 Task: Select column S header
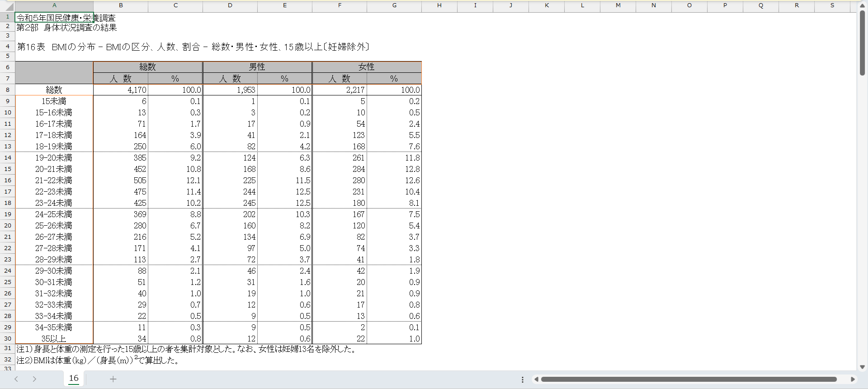832,5
